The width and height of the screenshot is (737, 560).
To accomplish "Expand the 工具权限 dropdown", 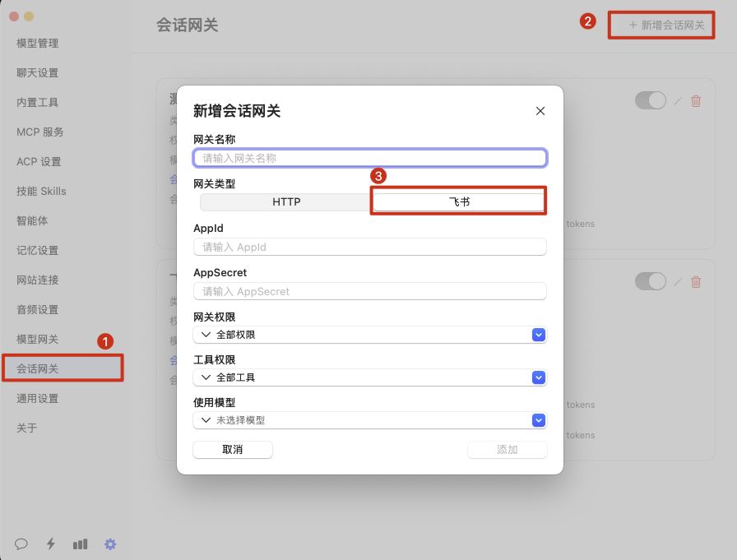I will pyautogui.click(x=369, y=377).
